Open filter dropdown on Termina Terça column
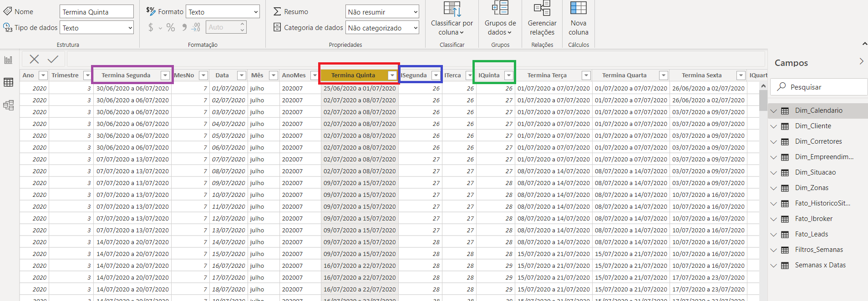 click(586, 75)
